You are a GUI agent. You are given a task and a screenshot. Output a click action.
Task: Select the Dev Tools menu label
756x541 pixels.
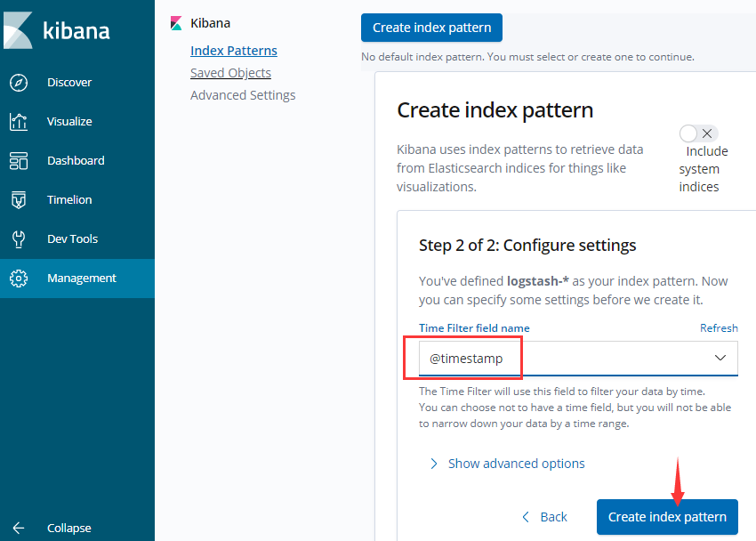point(72,239)
